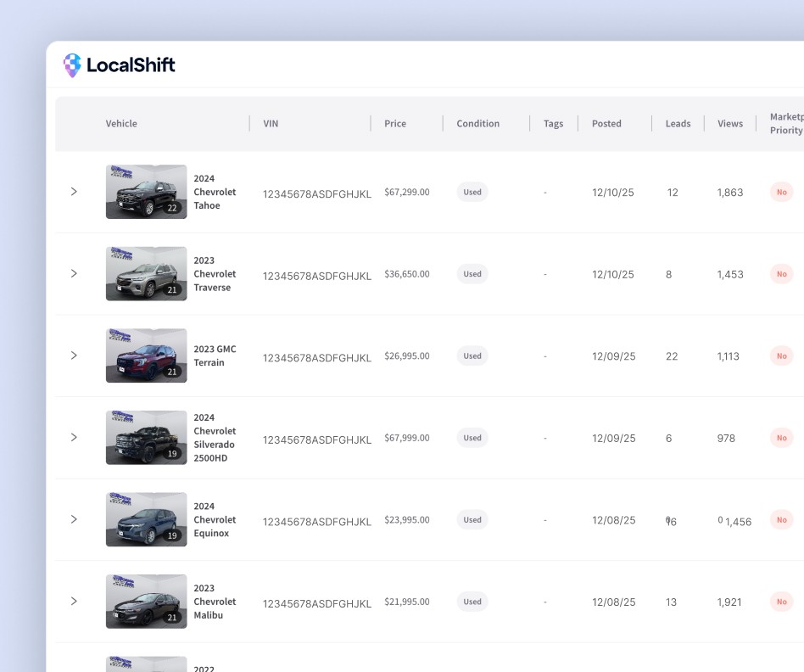Click the $36,650.00 price
The image size is (804, 672).
pyautogui.click(x=407, y=274)
